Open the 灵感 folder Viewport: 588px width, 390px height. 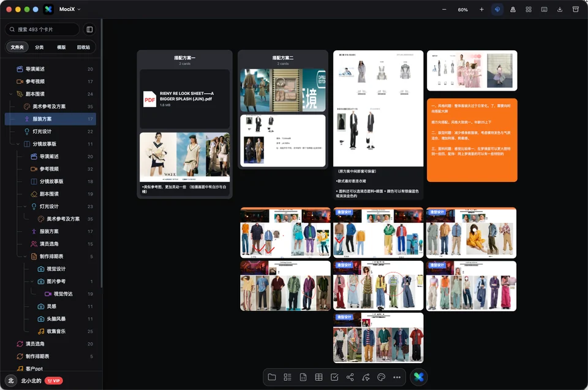point(50,306)
